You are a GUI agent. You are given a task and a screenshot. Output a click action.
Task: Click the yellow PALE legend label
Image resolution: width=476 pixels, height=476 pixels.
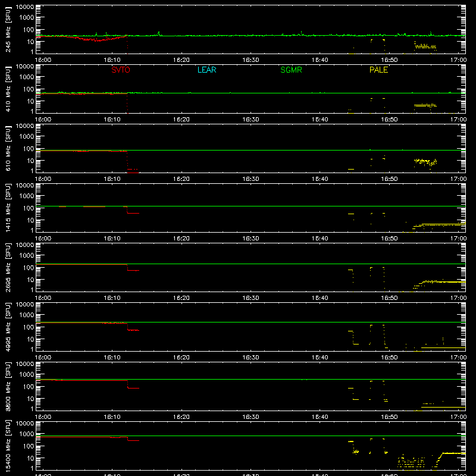378,70
